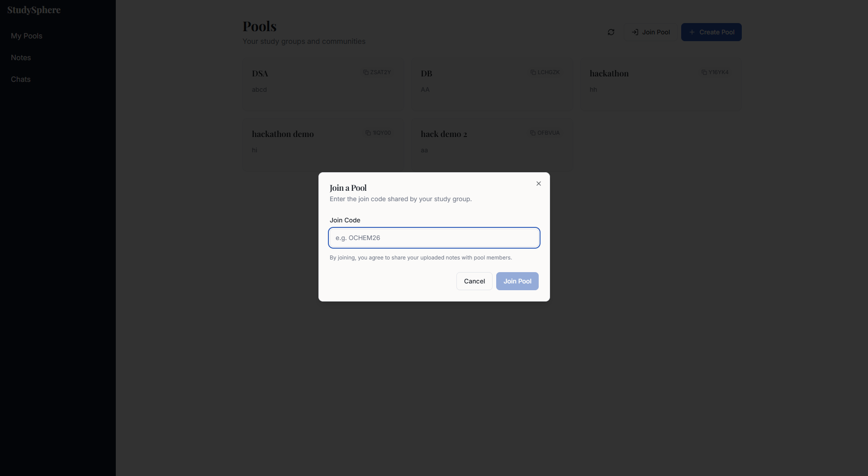Viewport: 868px width, 476px height.
Task: Click the StudySphere logo
Action: tap(34, 10)
